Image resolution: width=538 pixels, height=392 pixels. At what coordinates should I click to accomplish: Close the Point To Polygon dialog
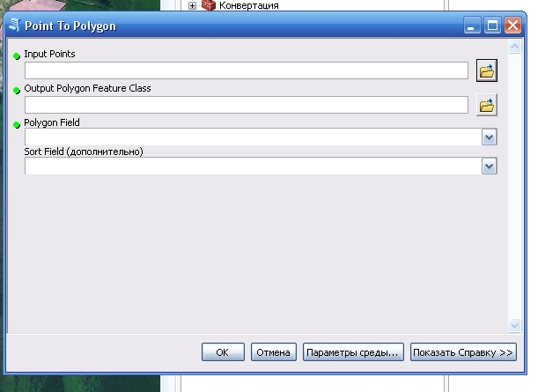pos(513,26)
